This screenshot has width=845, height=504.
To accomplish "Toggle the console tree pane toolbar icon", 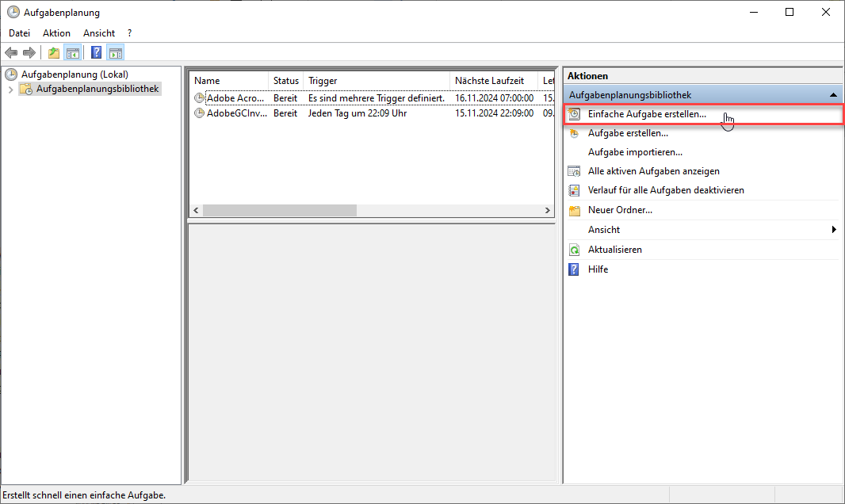I will 72,53.
